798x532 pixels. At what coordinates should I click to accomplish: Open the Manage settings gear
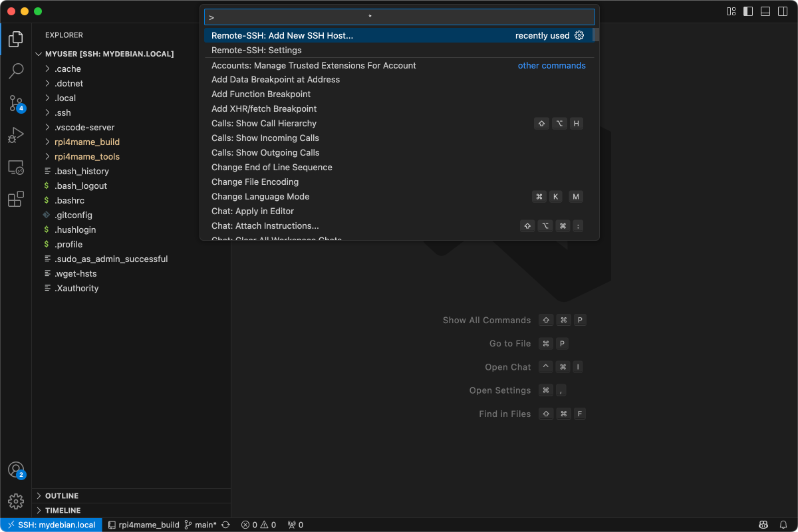pos(16,501)
